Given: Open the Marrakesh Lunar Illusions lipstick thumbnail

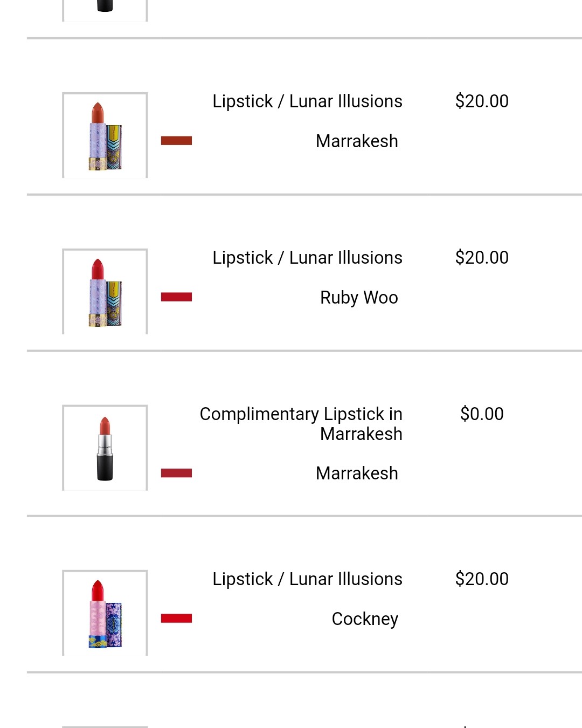Looking at the screenshot, I should (x=105, y=135).
